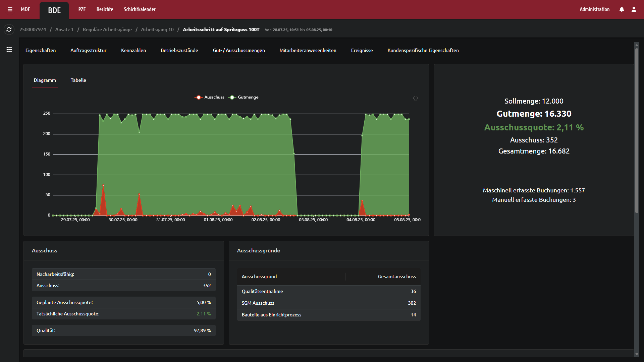Image resolution: width=644 pixels, height=362 pixels.
Task: Open the Auftragsstruktur tab
Action: point(89,50)
